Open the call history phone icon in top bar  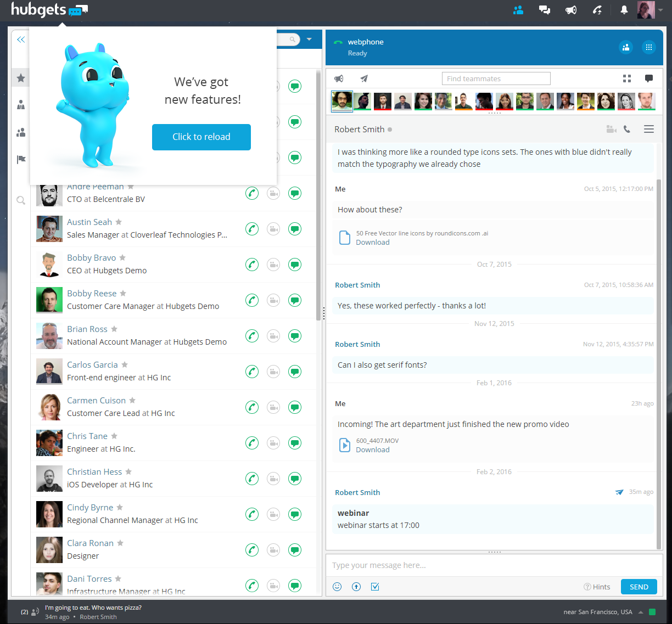pos(597,10)
